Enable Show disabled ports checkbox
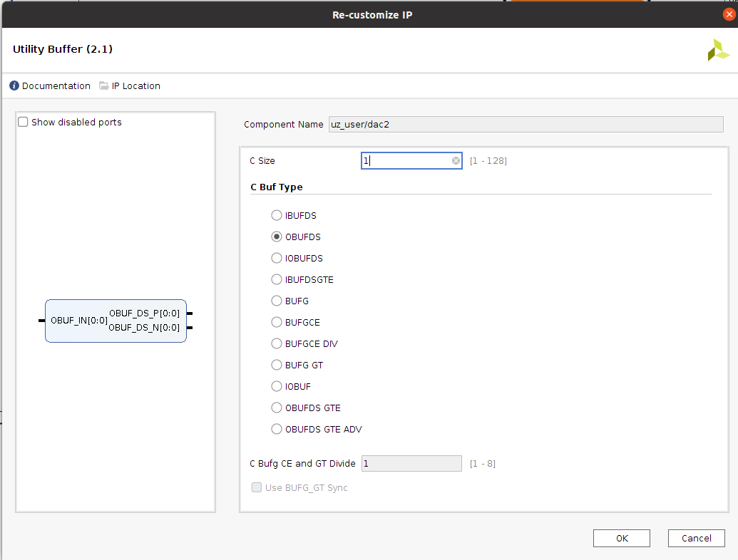738x560 pixels. 23,123
